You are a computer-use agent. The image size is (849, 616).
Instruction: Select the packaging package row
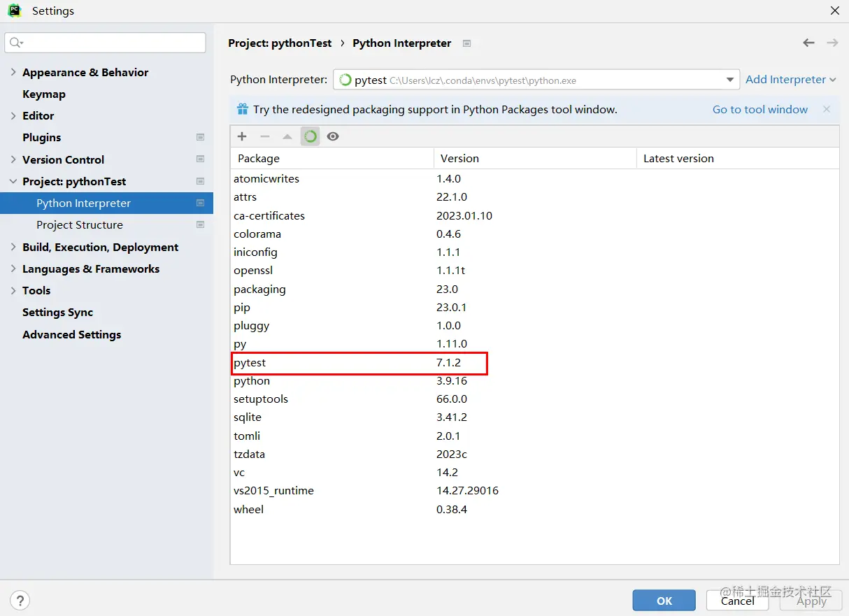click(x=534, y=289)
